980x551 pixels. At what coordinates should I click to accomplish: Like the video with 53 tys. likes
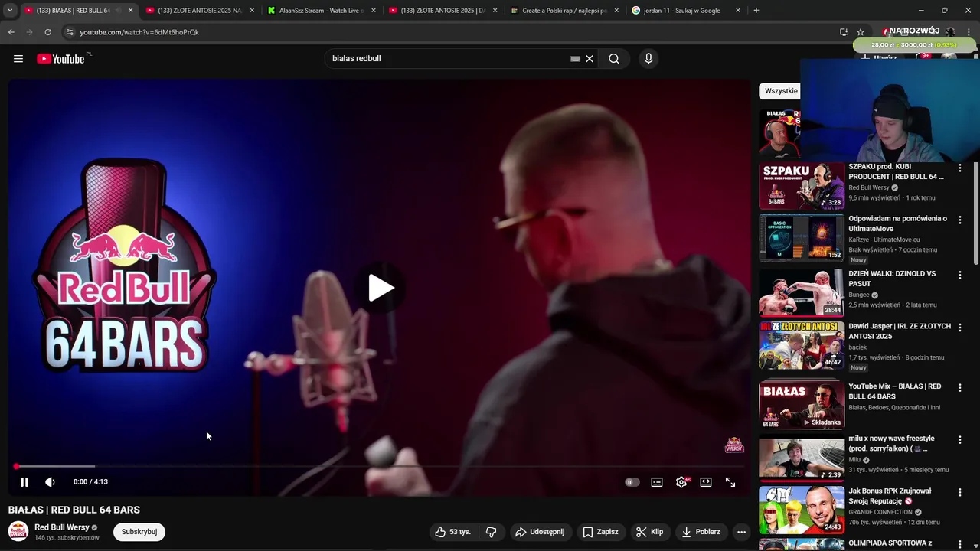[x=452, y=532]
